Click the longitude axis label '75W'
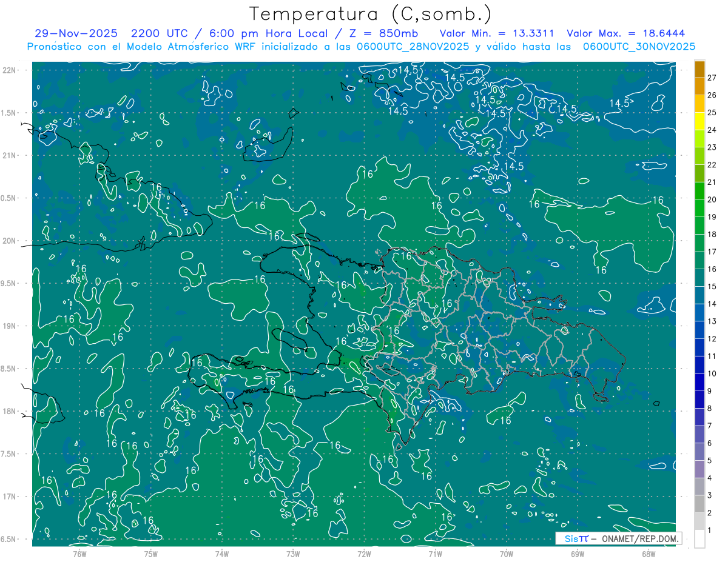728x562 pixels. pos(150,554)
